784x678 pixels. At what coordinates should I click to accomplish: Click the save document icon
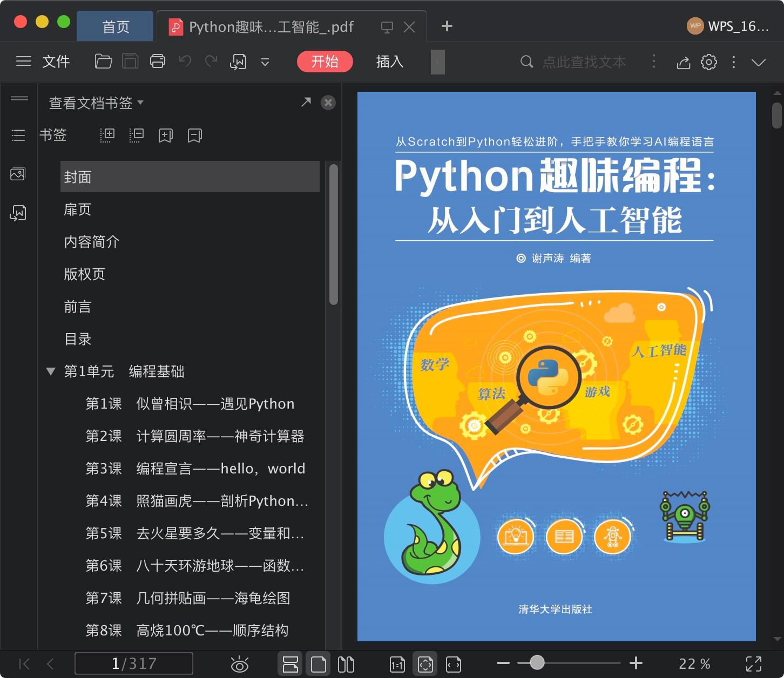point(130,62)
